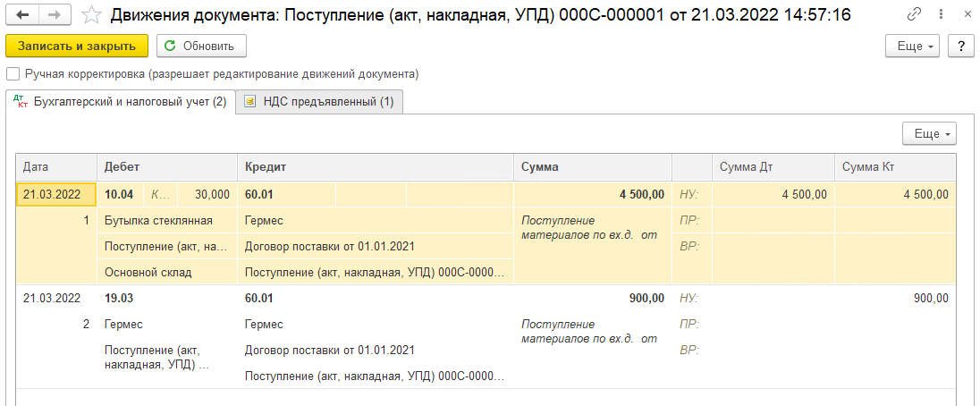The width and height of the screenshot is (980, 406).
Task: Click Записать и закрыть button
Action: pyautogui.click(x=77, y=47)
